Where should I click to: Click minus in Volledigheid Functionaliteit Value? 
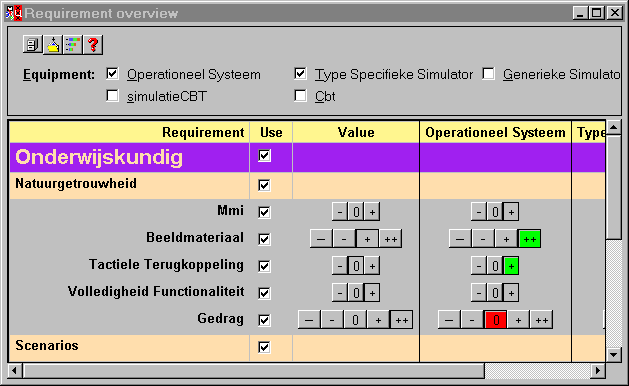click(x=340, y=293)
